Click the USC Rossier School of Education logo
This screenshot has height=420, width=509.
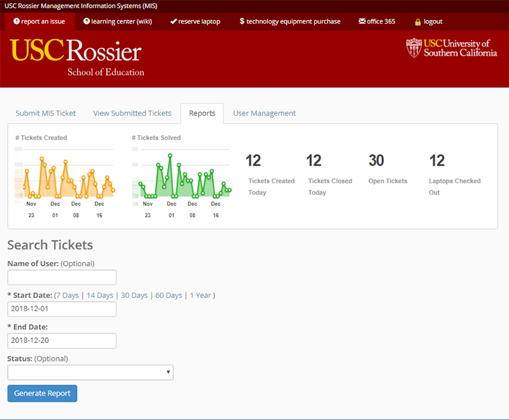coord(77,57)
